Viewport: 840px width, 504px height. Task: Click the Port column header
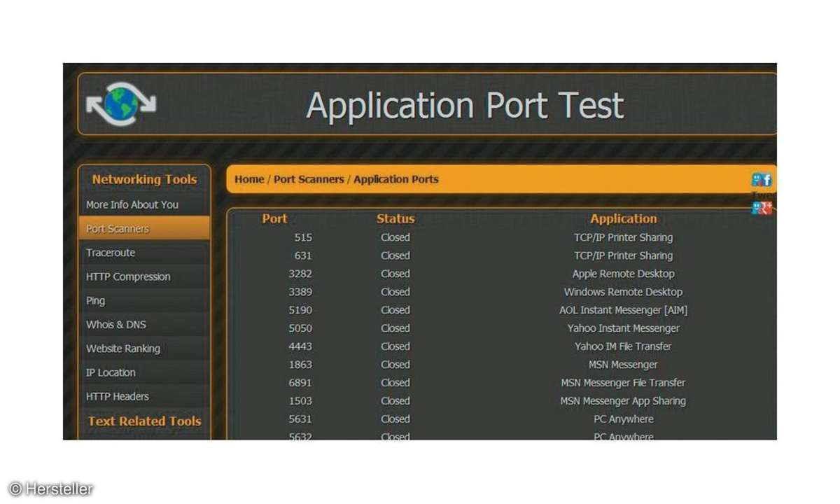274,218
